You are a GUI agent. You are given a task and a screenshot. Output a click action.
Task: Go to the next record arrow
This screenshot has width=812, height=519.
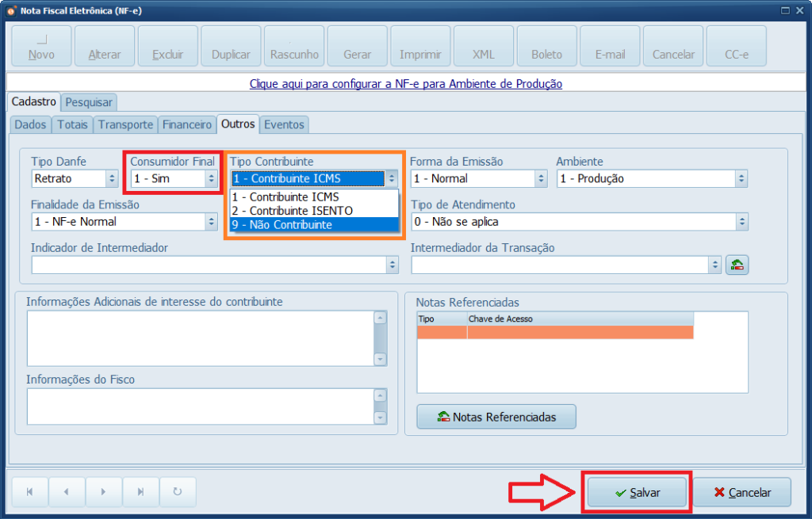(x=104, y=492)
